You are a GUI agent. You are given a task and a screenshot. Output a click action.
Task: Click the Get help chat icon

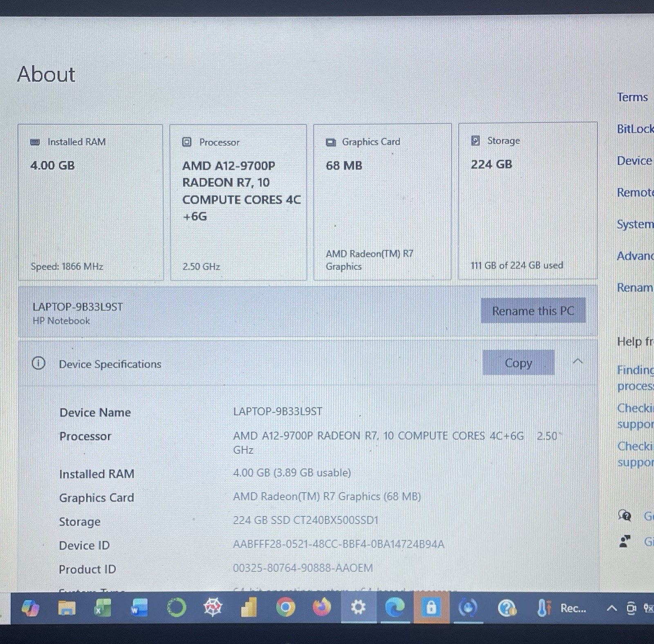coord(625,516)
